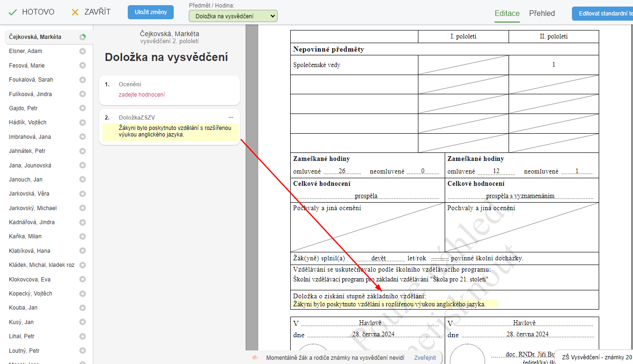Click status circle icon next to Imbrahová, Jana

[x=83, y=137]
